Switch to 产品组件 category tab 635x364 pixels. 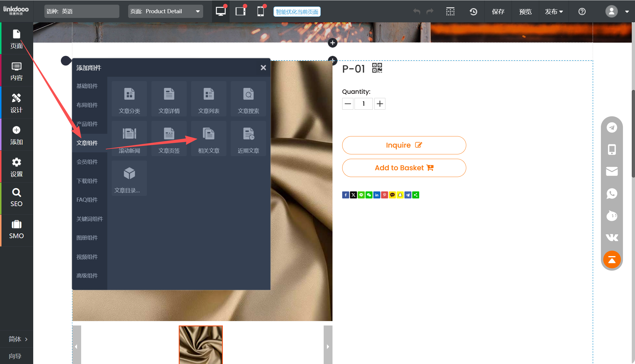click(x=87, y=124)
